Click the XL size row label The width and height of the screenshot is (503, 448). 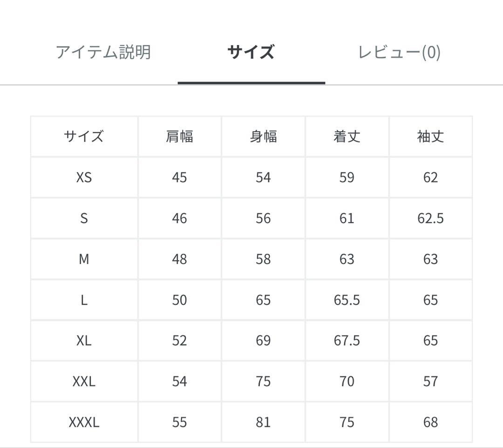point(83,340)
